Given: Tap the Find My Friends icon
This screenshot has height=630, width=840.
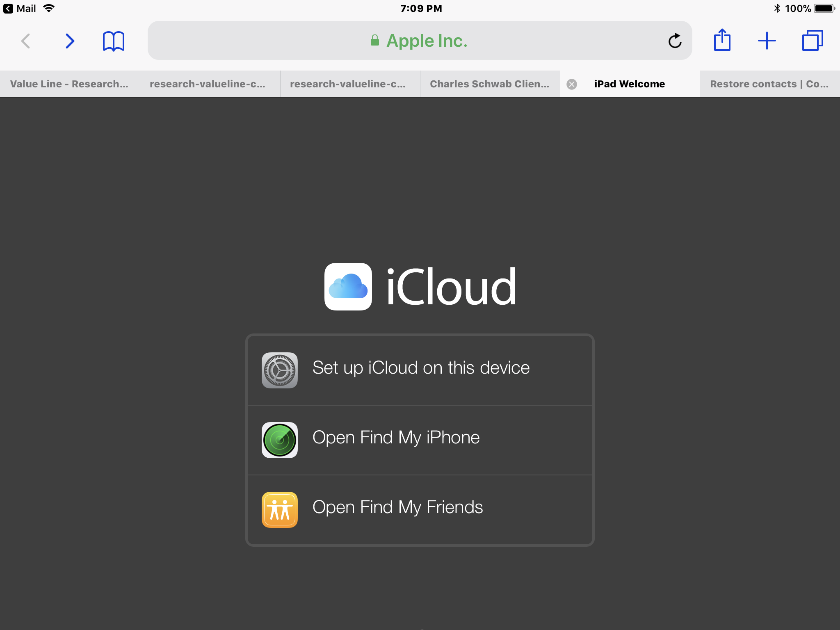Looking at the screenshot, I should (x=280, y=510).
